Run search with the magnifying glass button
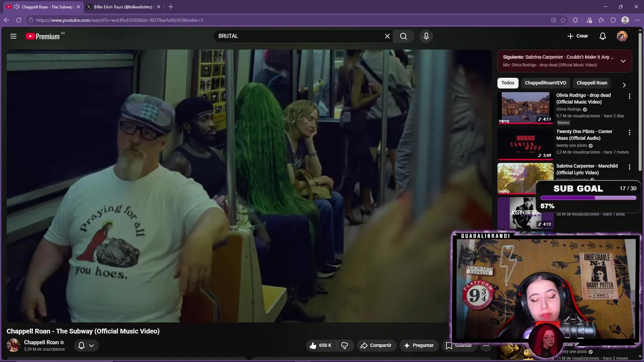This screenshot has height=362, width=644. 404,36
